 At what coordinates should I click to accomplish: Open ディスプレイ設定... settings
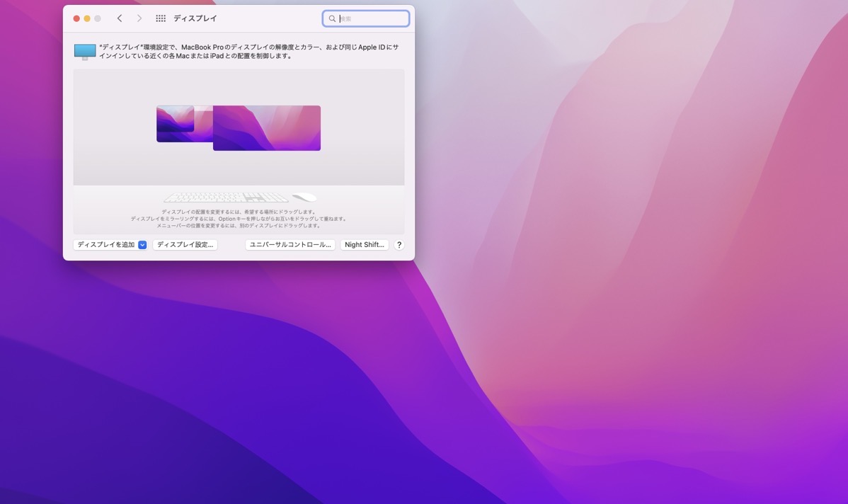[x=185, y=245]
